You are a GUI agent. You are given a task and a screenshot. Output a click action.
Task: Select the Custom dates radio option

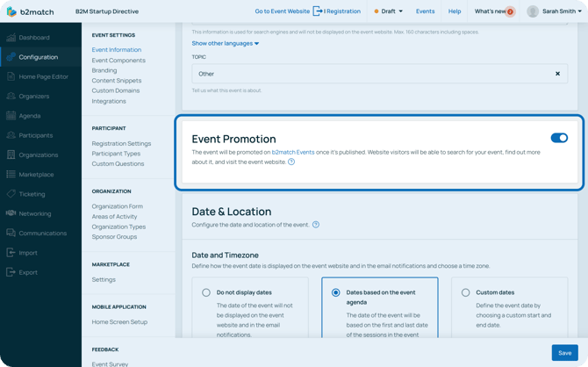465,292
